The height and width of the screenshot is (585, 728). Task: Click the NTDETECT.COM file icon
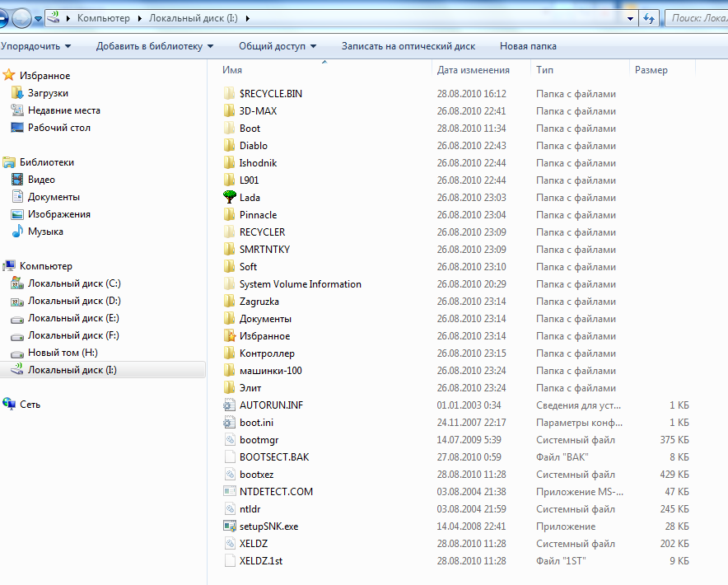[x=230, y=491]
